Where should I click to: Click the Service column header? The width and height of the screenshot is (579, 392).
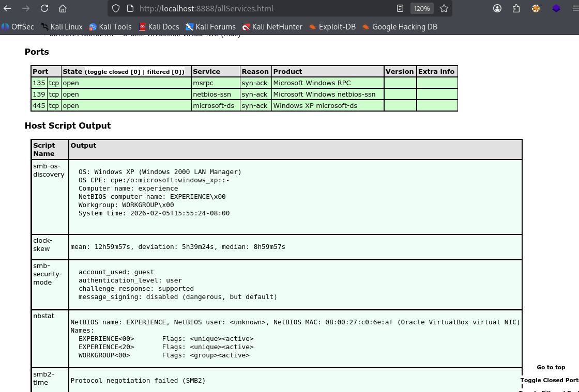(x=216, y=72)
